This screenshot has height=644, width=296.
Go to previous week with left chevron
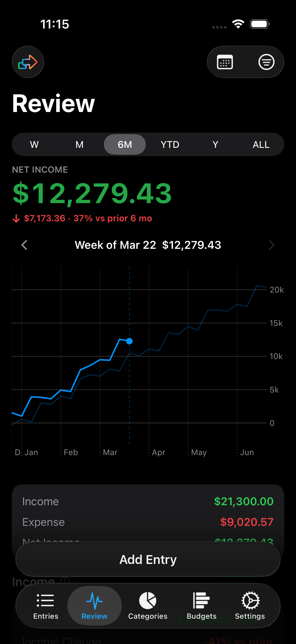click(24, 245)
